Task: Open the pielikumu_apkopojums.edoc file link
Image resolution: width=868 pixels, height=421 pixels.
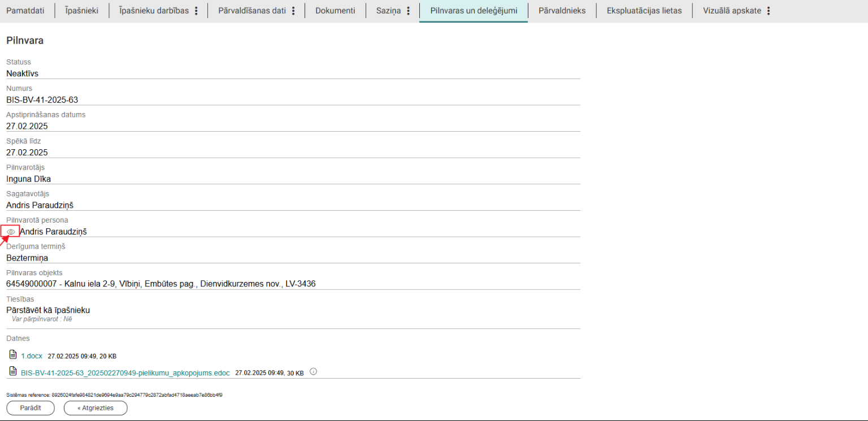Action: pos(125,373)
